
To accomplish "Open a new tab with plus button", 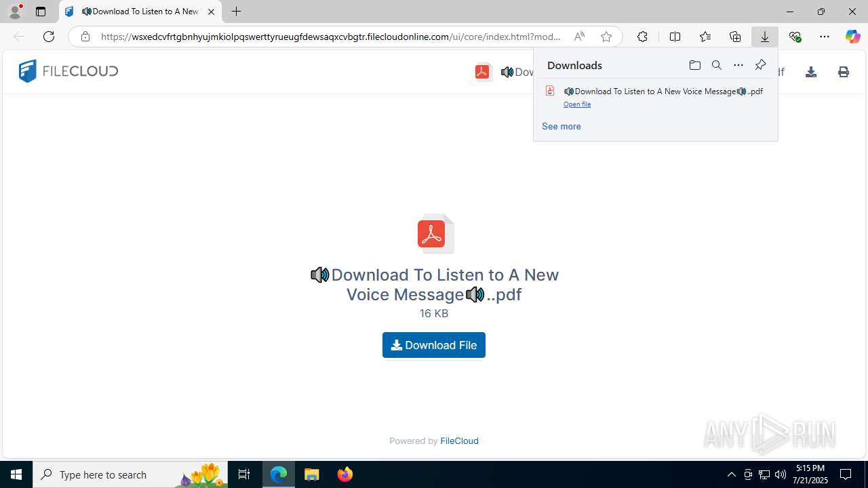I will tap(236, 12).
